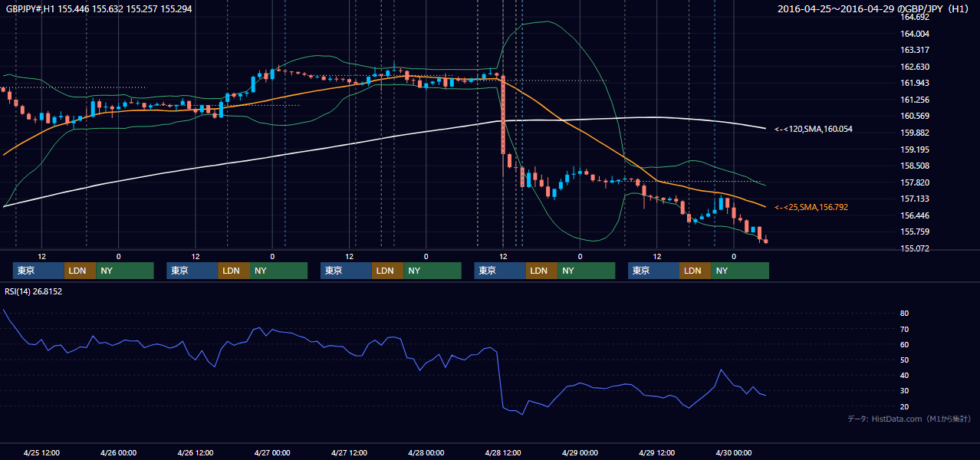Click price axis value 159.195
Image resolution: width=980 pixels, height=460 pixels.
click(915, 149)
